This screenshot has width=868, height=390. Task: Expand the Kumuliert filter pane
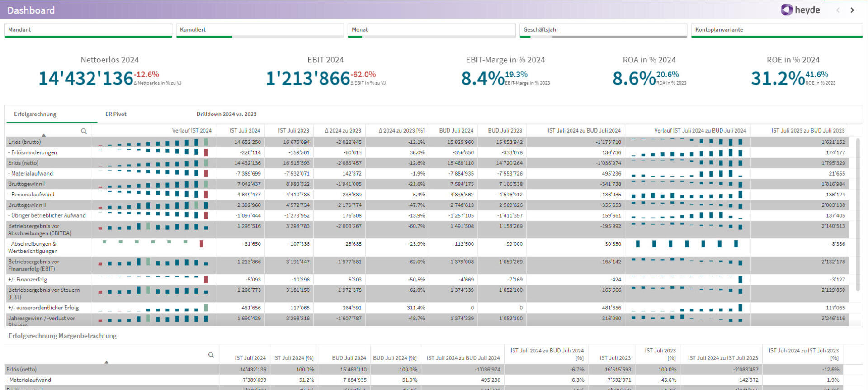click(x=259, y=30)
